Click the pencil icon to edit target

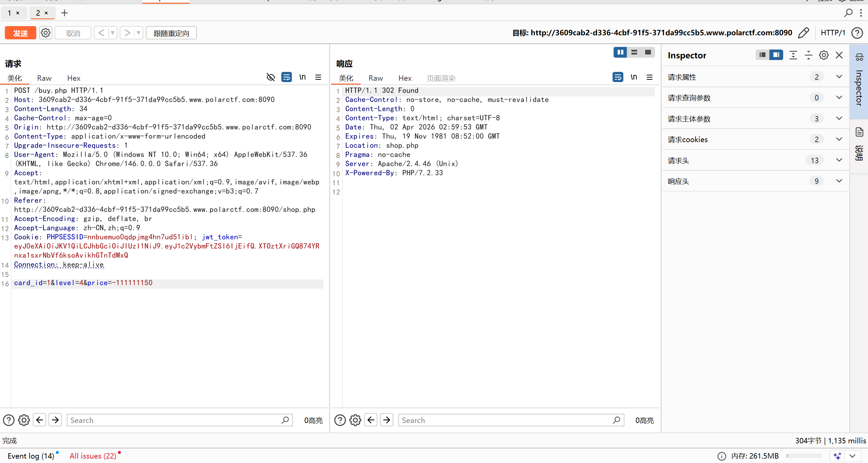click(804, 33)
